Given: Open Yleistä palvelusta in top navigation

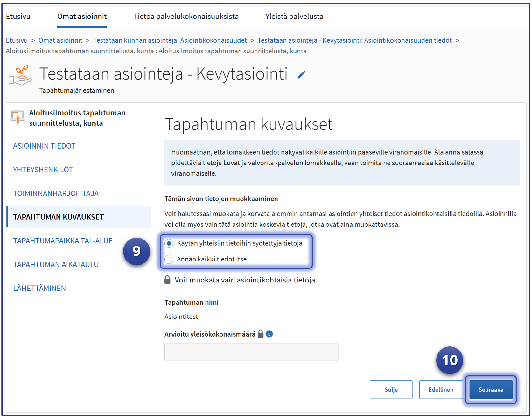Looking at the screenshot, I should pos(294,17).
